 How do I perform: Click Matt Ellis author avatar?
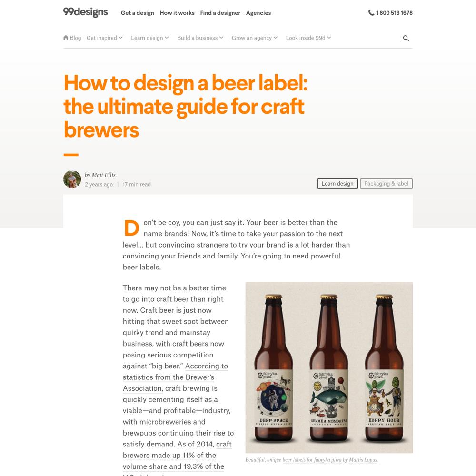72,179
